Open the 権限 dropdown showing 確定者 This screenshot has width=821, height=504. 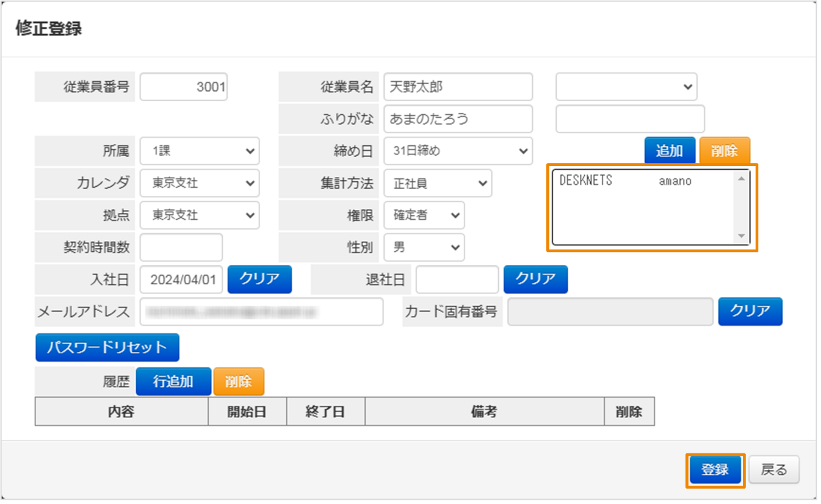click(424, 215)
